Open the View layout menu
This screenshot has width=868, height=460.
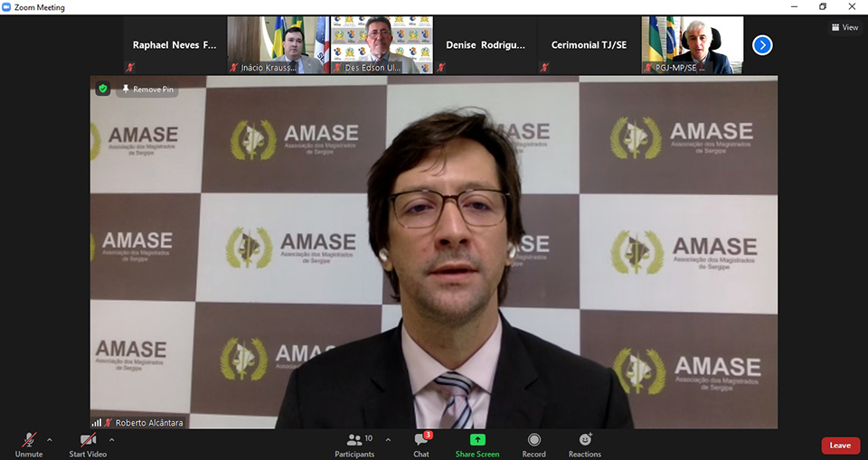[844, 27]
